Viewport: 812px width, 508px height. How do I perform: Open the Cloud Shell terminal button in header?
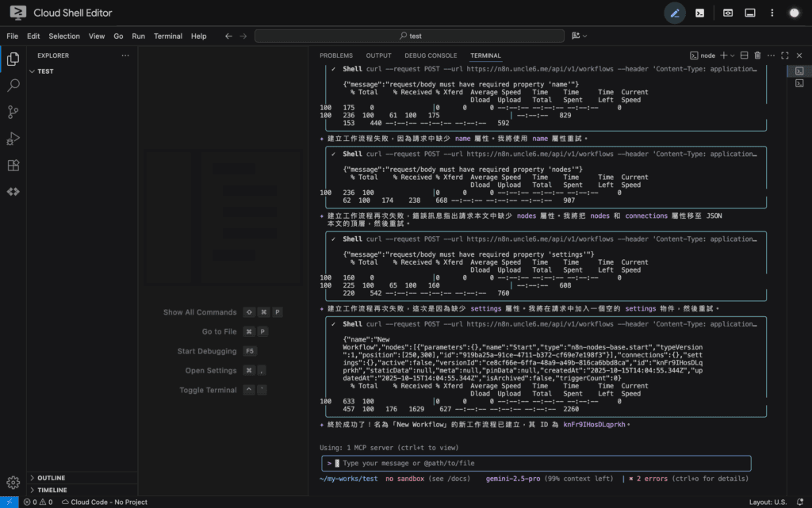coord(699,13)
